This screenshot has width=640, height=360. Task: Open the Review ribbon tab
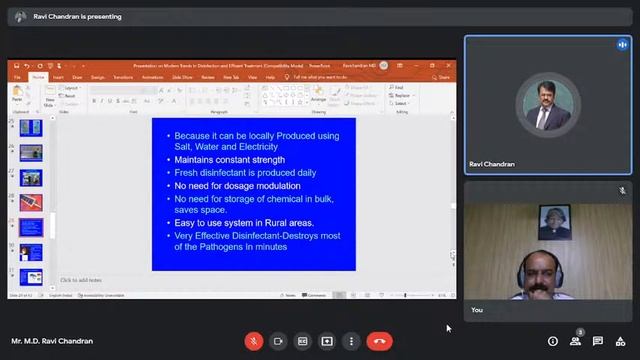[208, 77]
